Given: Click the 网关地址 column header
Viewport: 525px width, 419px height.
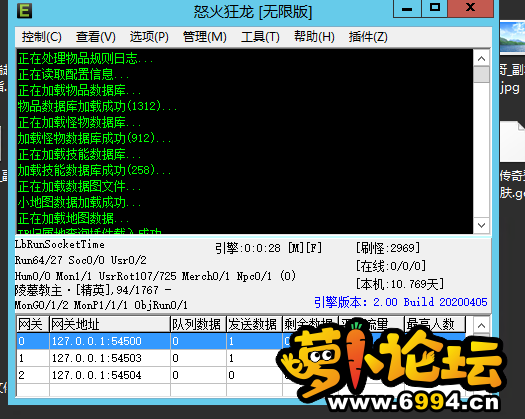Looking at the screenshot, I should tap(110, 324).
